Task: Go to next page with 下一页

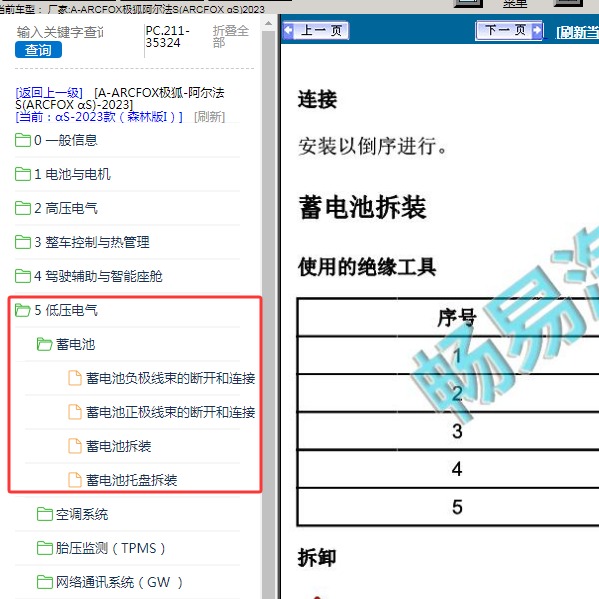Action: 509,30
